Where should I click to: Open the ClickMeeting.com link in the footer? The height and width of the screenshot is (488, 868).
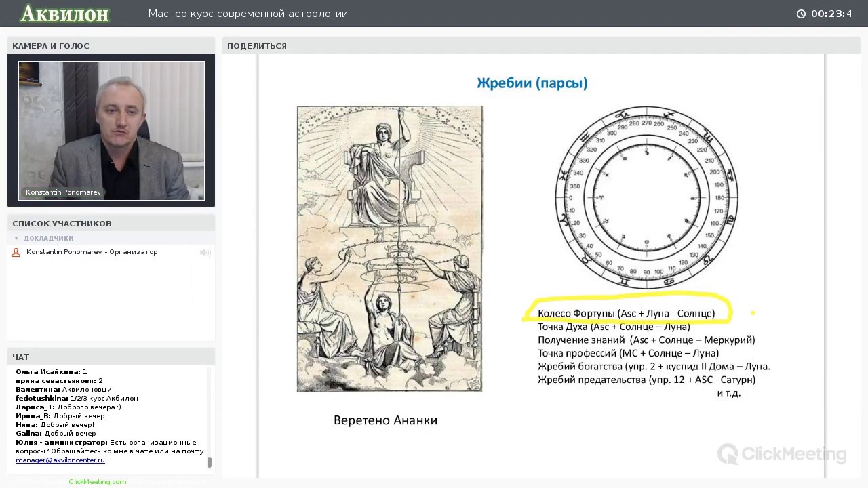click(97, 481)
